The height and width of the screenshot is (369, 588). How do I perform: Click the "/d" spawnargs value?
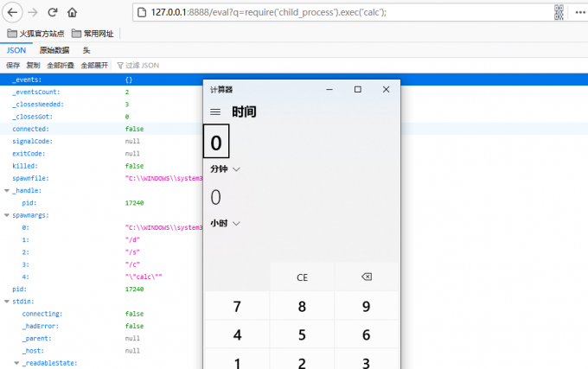point(132,239)
